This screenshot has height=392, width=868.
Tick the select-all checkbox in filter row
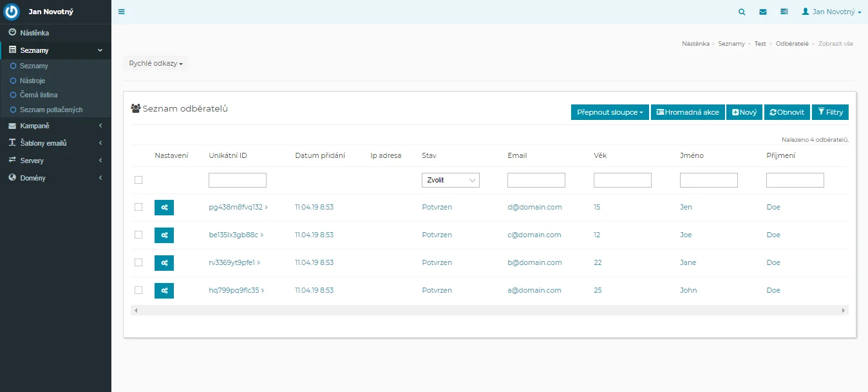138,180
